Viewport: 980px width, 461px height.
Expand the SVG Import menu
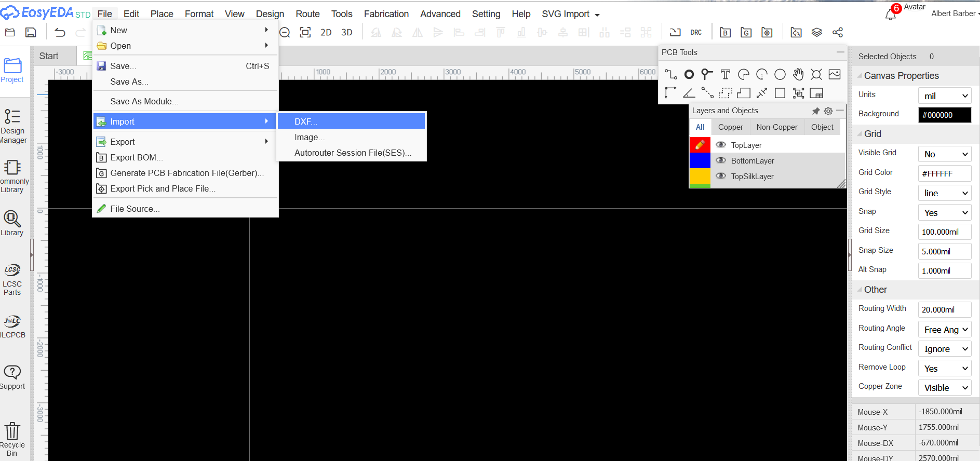[x=571, y=14]
